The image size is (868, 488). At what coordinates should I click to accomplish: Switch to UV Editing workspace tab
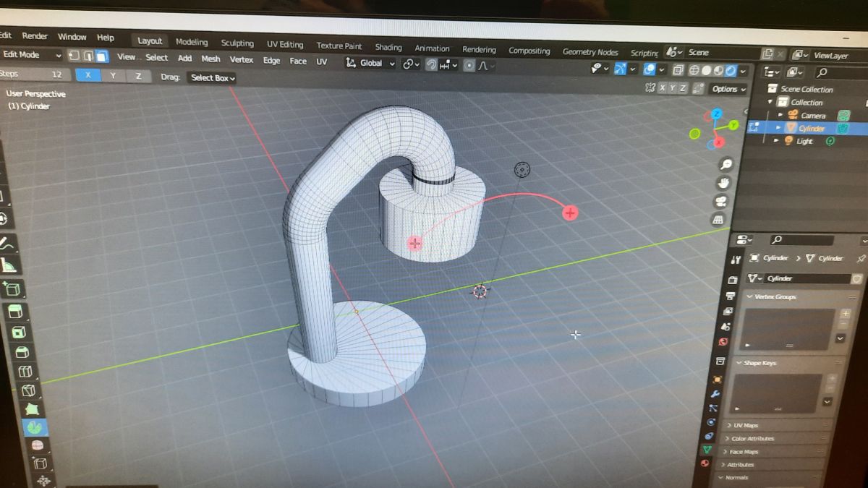tap(286, 45)
